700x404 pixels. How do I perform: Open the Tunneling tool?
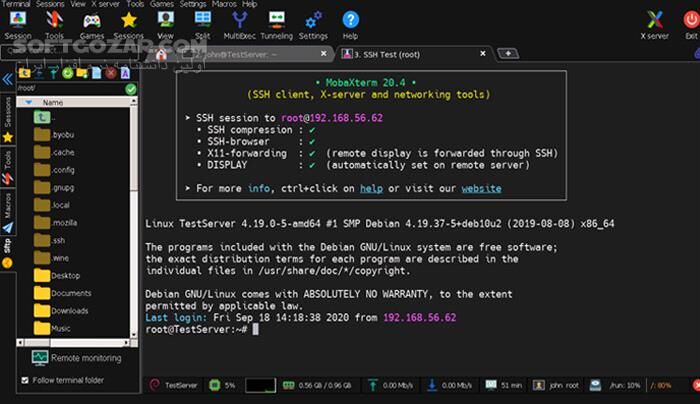pos(277,22)
